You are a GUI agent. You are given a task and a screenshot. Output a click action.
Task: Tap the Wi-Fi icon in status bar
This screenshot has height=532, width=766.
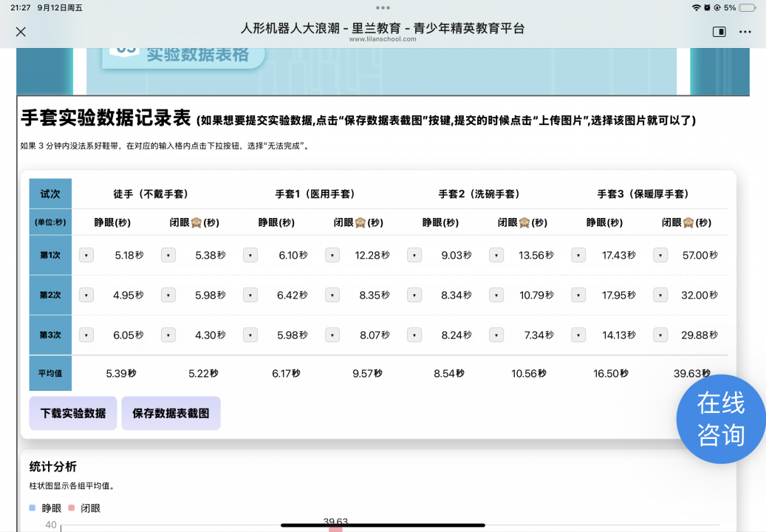pyautogui.click(x=695, y=7)
